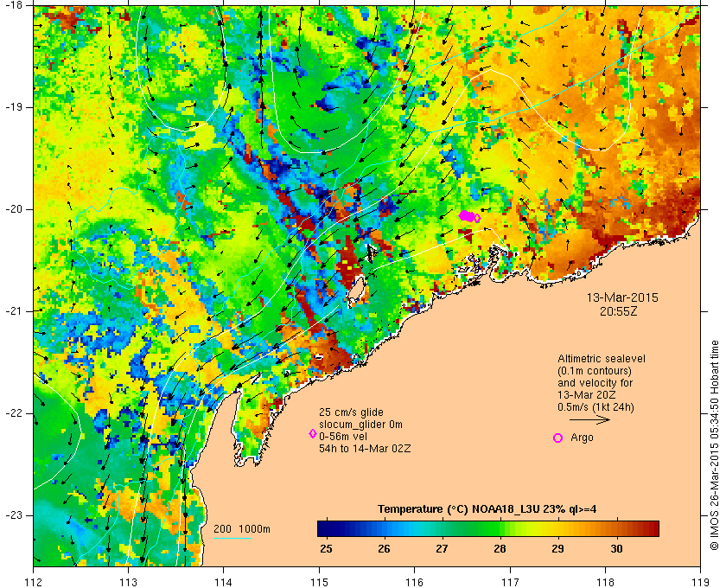This screenshot has width=726, height=588.
Task: Click the 'and velocity for' legend line
Action: coord(595,383)
